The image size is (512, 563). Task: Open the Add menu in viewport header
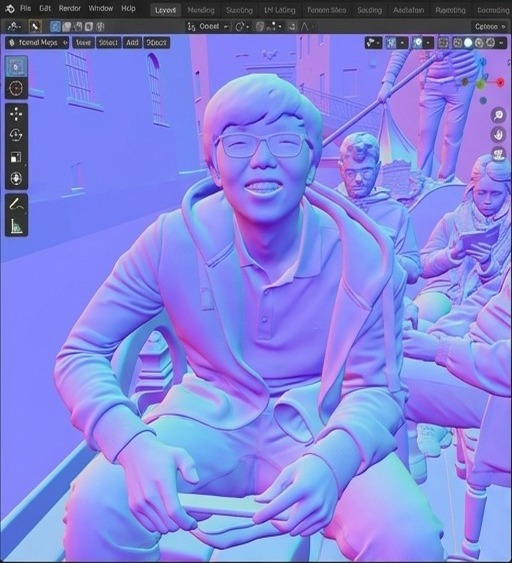click(x=132, y=43)
